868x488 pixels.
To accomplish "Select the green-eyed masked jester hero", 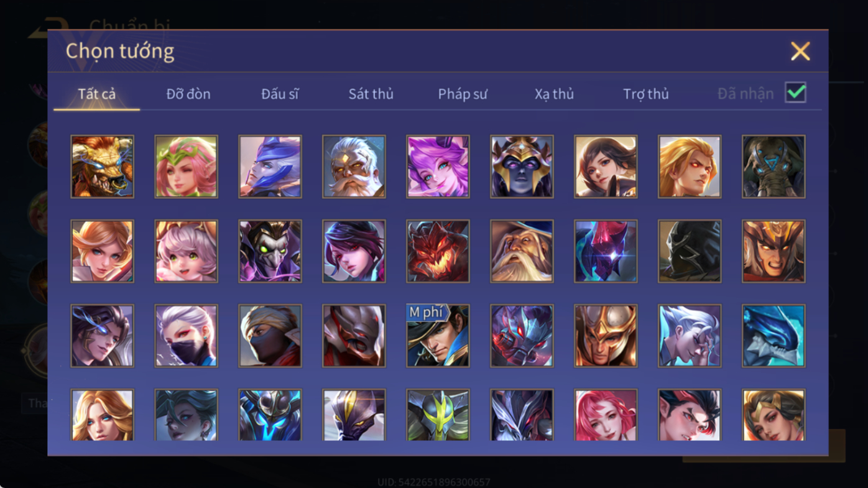I will click(x=270, y=251).
